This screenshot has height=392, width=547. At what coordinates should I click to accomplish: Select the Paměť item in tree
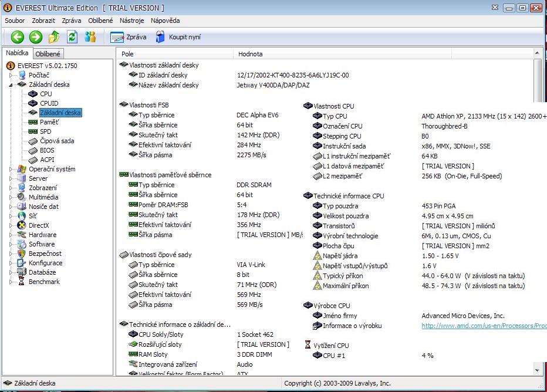49,122
